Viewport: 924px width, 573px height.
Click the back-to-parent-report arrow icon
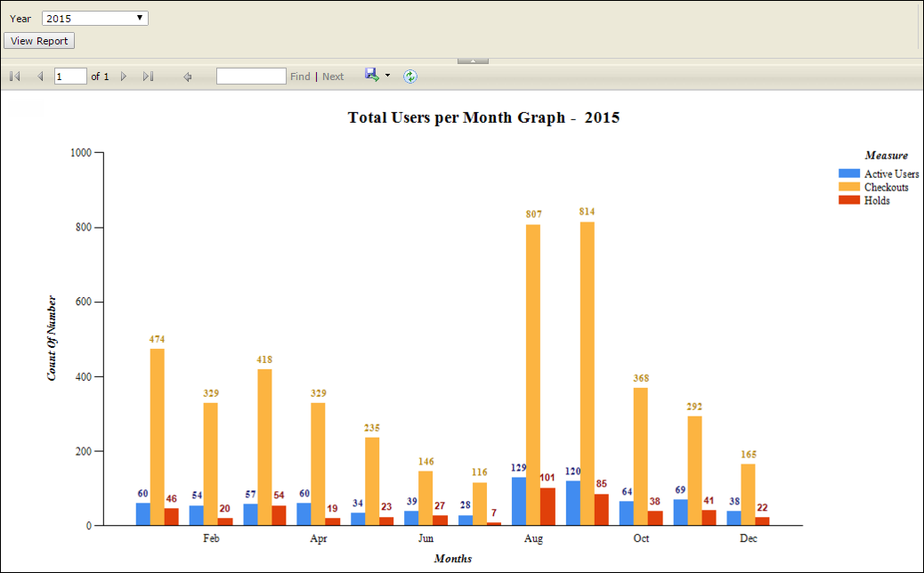(188, 76)
